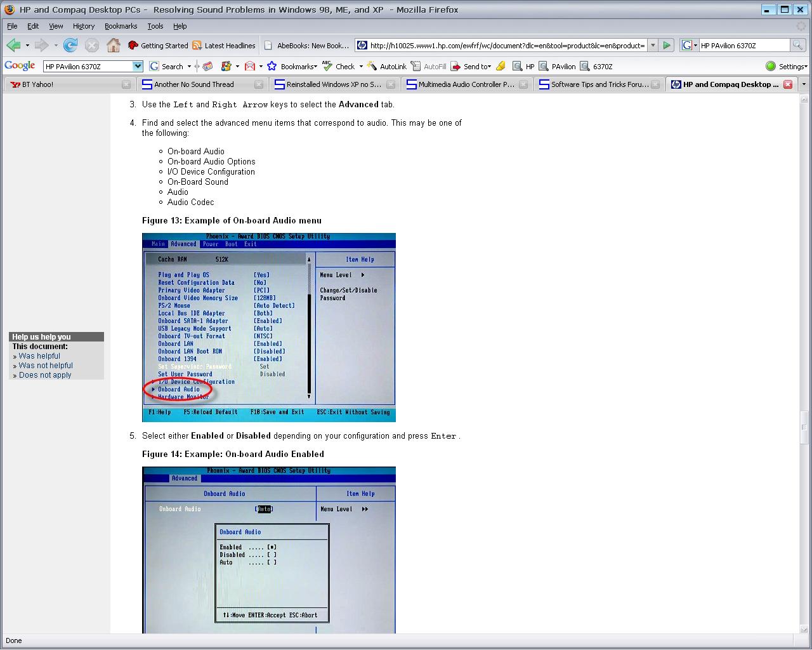The height and width of the screenshot is (650, 812).
Task: Click the AutoLink wand button
Action: tap(386, 66)
